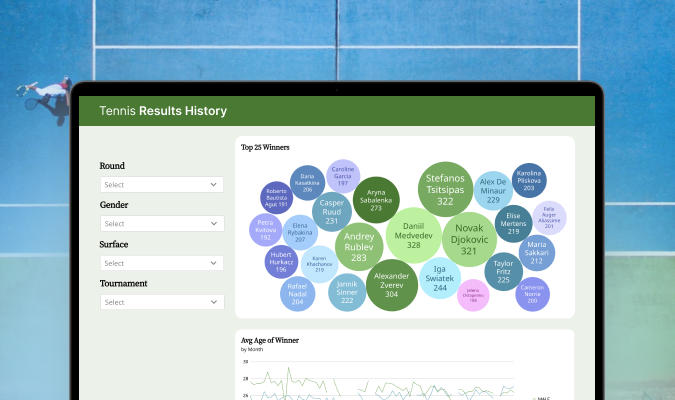Image resolution: width=675 pixels, height=400 pixels.
Task: Click the Stefanos Tsitsipas 322 bubble
Action: 445,189
